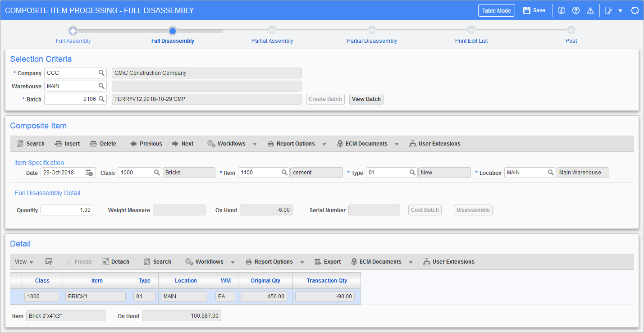Click User Extensions in Detail toolbar
This screenshot has height=333, width=644.
(x=448, y=262)
